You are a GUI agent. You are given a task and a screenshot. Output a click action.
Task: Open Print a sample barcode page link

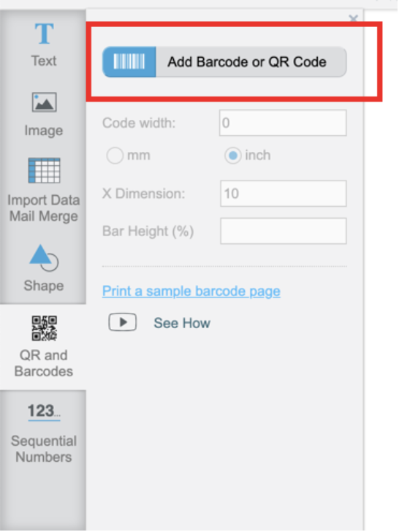[191, 292]
